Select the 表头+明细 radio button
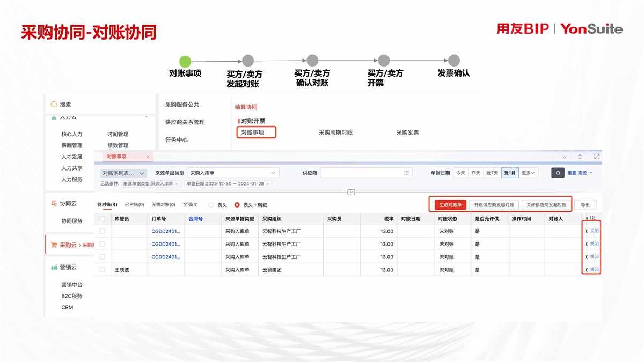 pyautogui.click(x=237, y=205)
